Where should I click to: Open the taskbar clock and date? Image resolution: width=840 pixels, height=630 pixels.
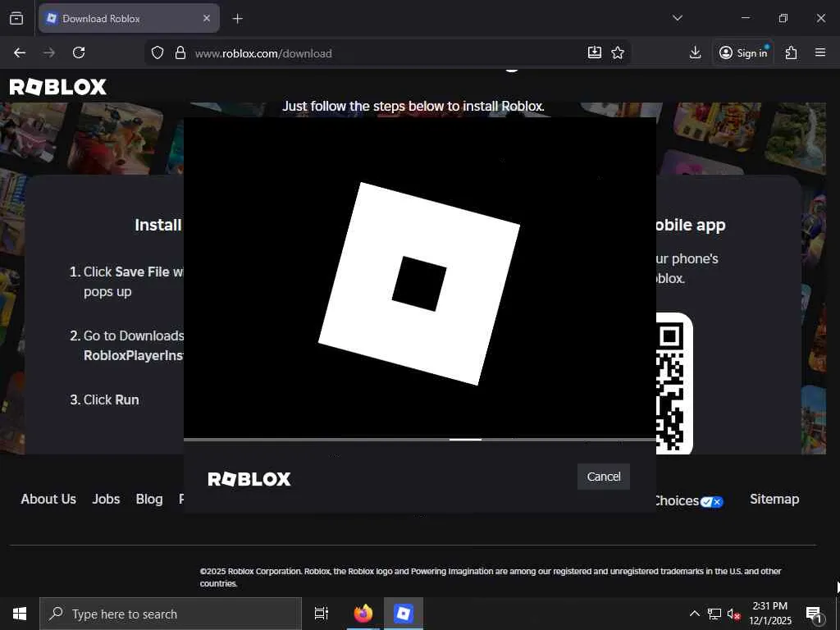pos(769,614)
